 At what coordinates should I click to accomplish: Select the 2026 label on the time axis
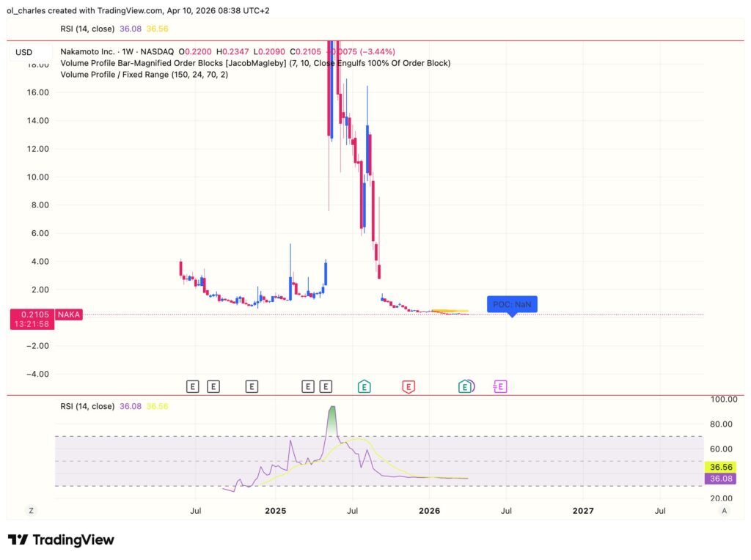428,510
